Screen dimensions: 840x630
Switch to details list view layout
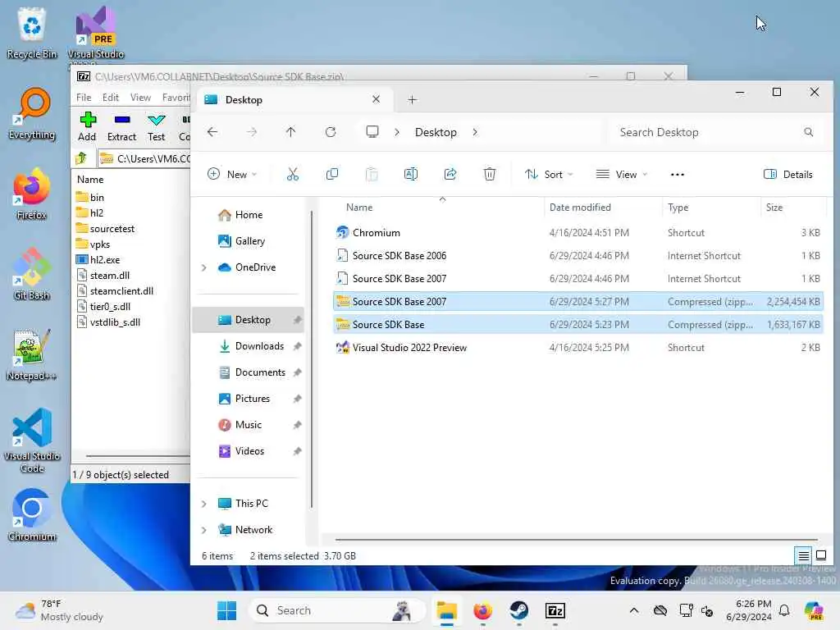[x=804, y=556]
